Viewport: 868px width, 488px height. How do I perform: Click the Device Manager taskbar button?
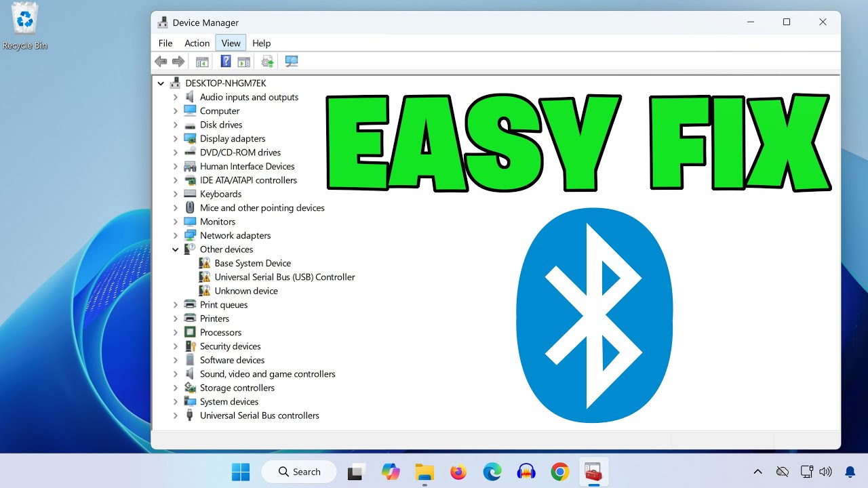[x=594, y=472]
